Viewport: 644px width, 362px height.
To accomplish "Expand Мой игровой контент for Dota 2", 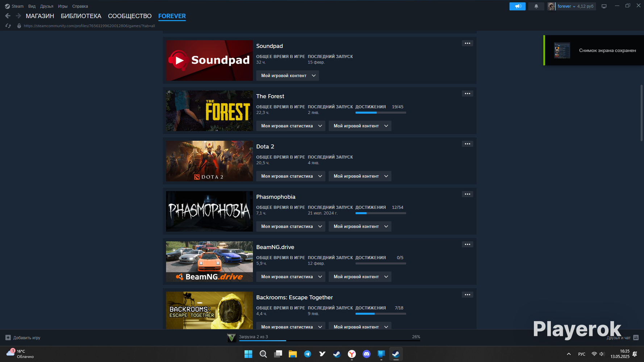I will 360,176.
